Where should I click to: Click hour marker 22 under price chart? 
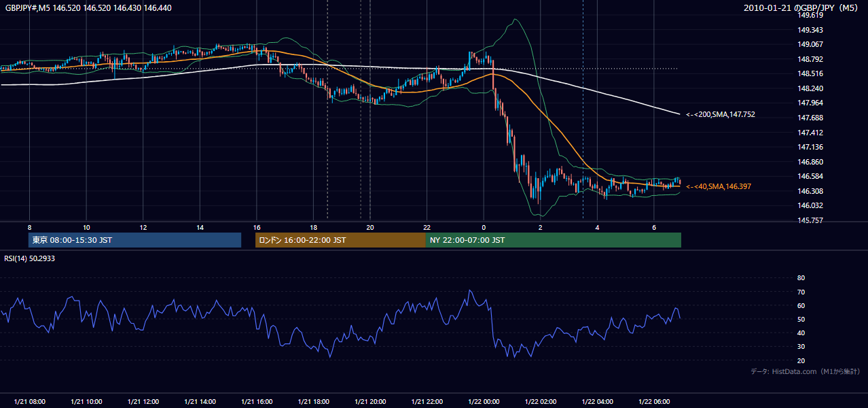(427, 227)
